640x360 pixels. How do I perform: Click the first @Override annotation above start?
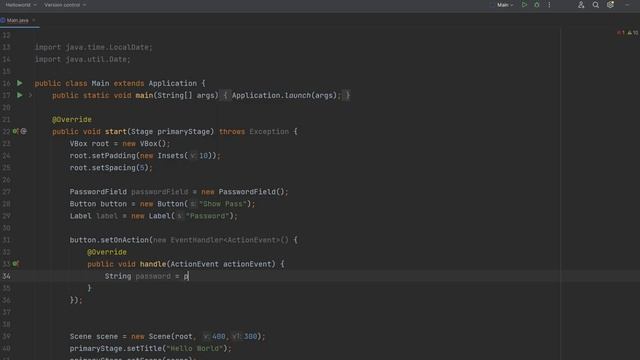point(72,120)
